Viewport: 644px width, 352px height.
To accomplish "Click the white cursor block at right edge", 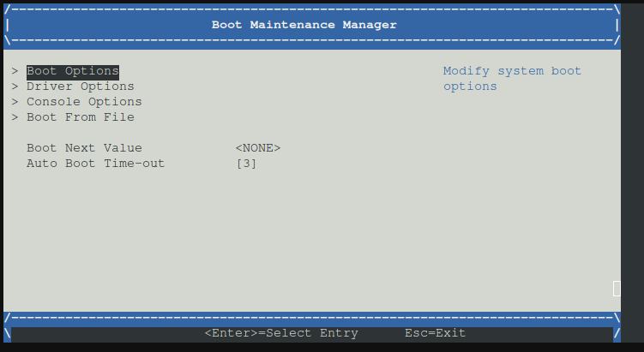I will pyautogui.click(x=617, y=289).
